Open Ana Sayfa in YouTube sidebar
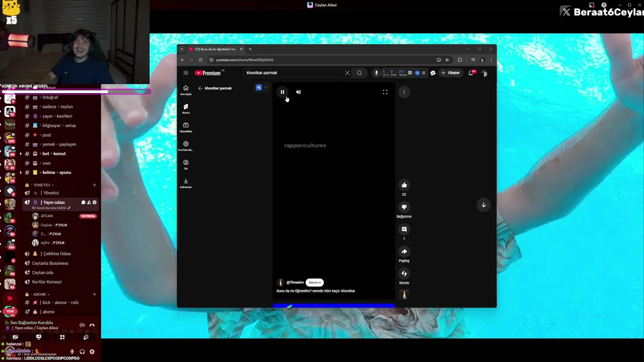Viewport: 644px width, 362px height. (186, 90)
